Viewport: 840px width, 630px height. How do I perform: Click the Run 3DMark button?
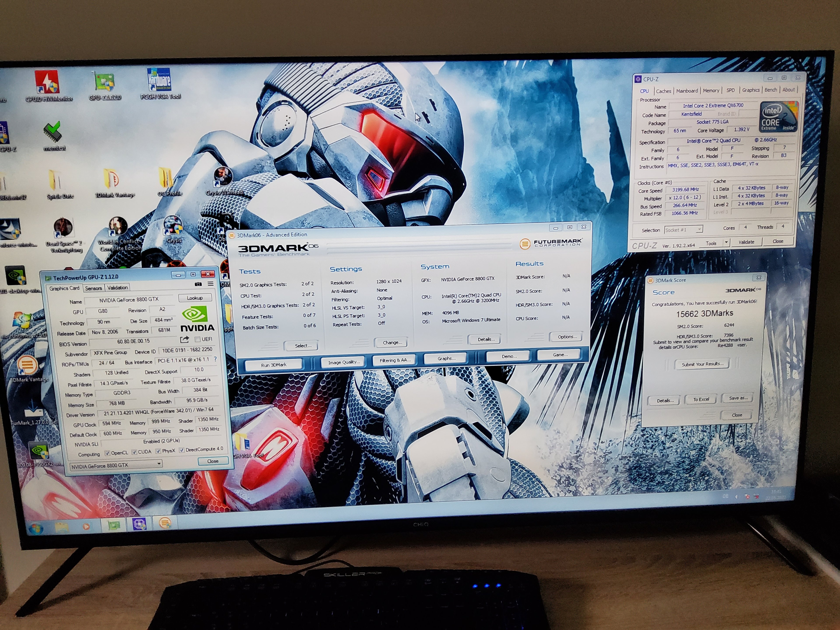(x=273, y=365)
